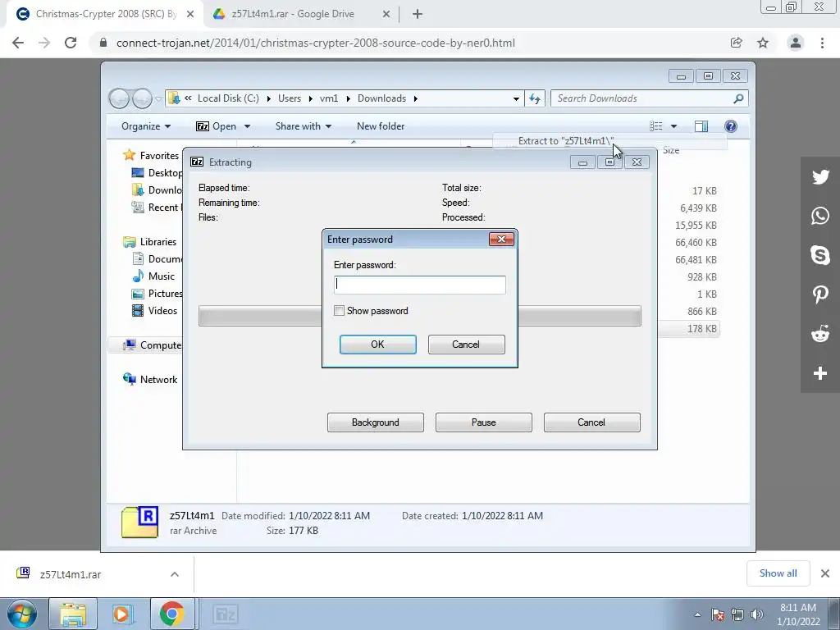Go to Local Disk (C:) in the breadcrumb
Viewport: 840px width, 630px height.
pos(228,98)
